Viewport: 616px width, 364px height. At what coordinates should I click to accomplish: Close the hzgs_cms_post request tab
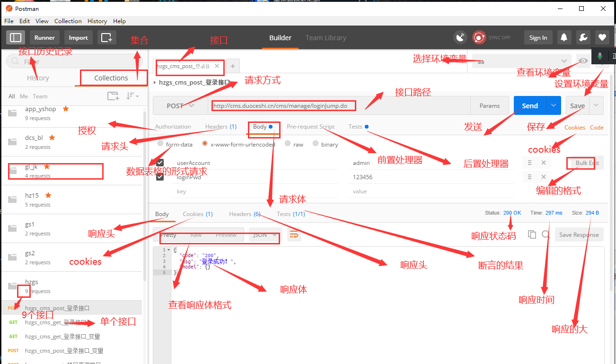217,66
